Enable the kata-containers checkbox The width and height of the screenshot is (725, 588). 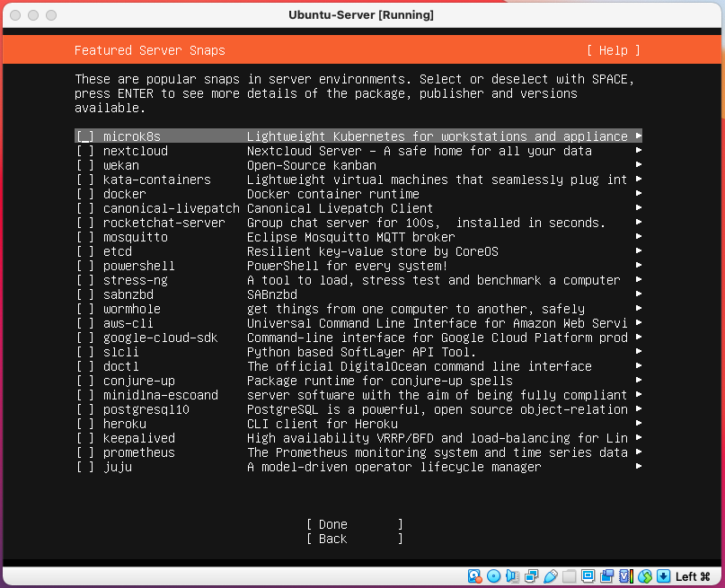85,180
